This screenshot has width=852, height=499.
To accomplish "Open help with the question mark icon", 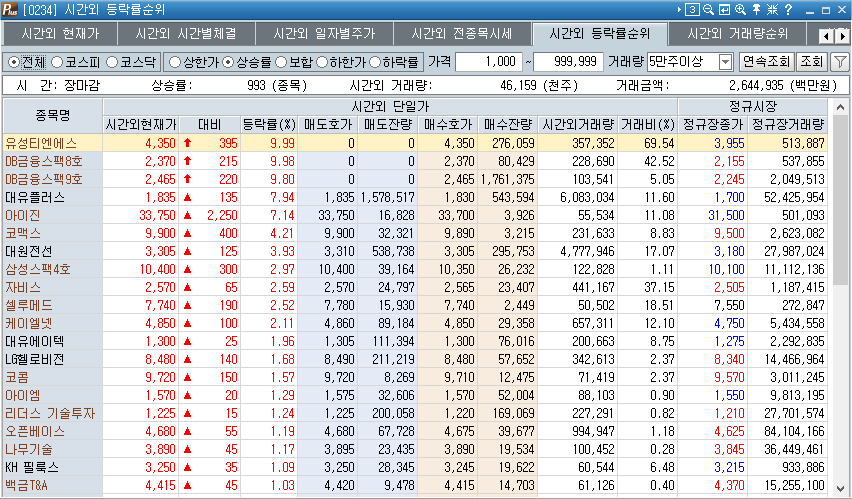I will (x=788, y=9).
